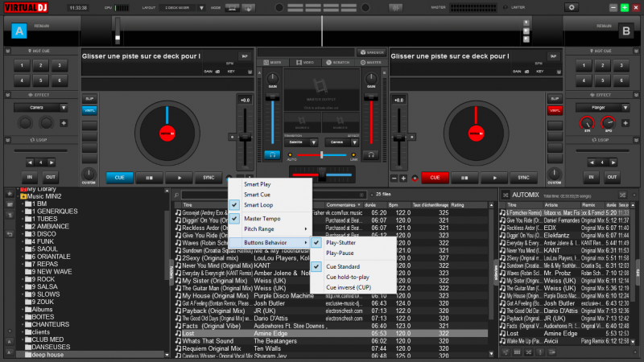
Task: Click the plus button next to Flanger effect
Action: (x=625, y=123)
